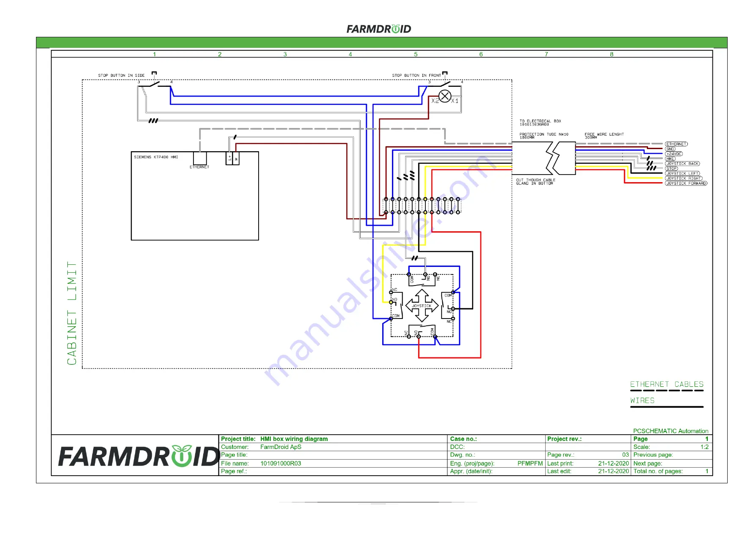Click the 'PCSCHEMATIC Automation' text
This screenshot has width=756, height=535.
click(x=670, y=431)
